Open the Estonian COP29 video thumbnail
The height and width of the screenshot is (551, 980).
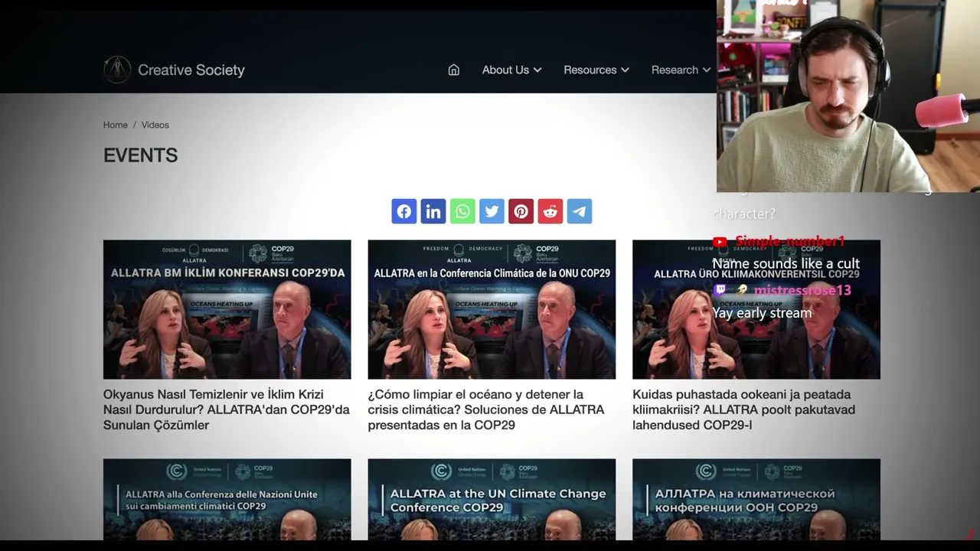pos(756,309)
